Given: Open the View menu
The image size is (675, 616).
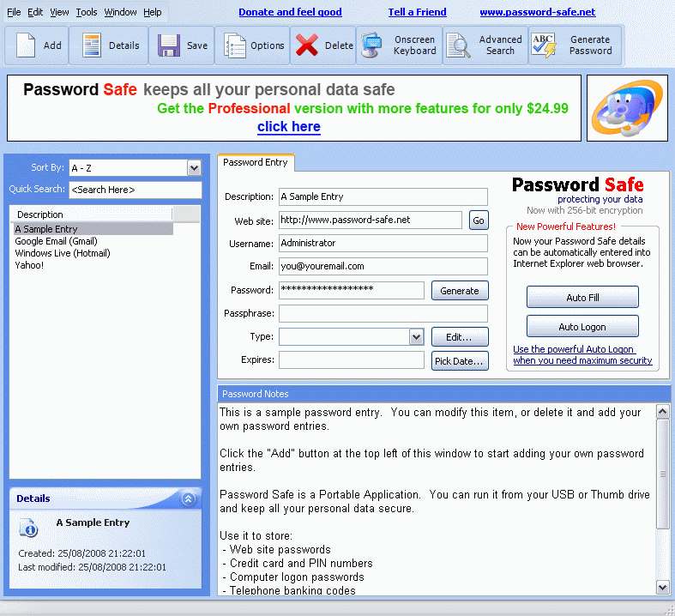Looking at the screenshot, I should click(x=59, y=12).
